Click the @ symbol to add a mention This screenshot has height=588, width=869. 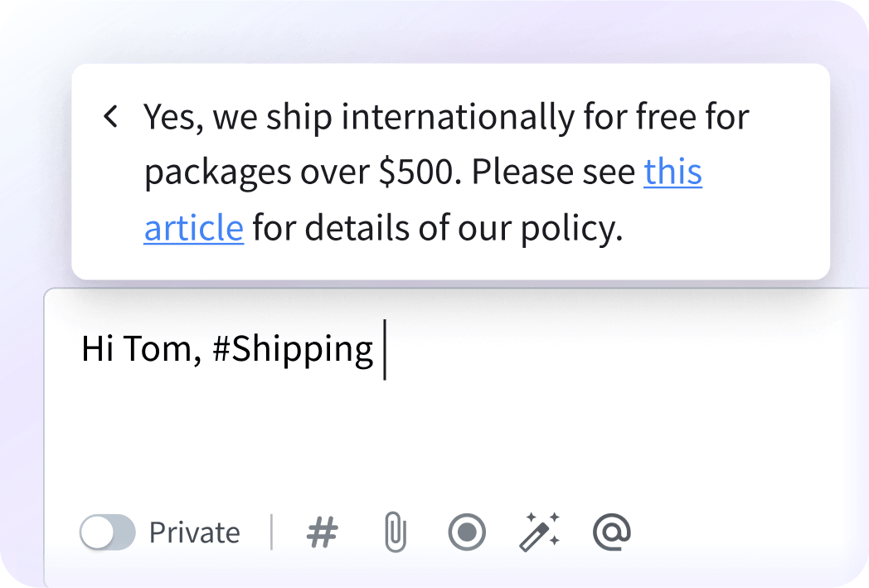coord(614,532)
